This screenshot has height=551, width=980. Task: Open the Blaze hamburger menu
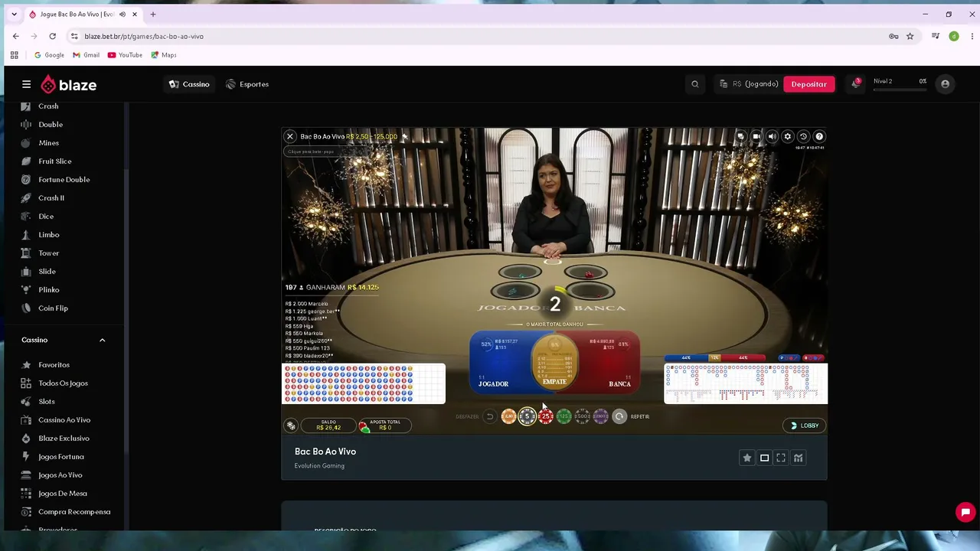tap(26, 84)
